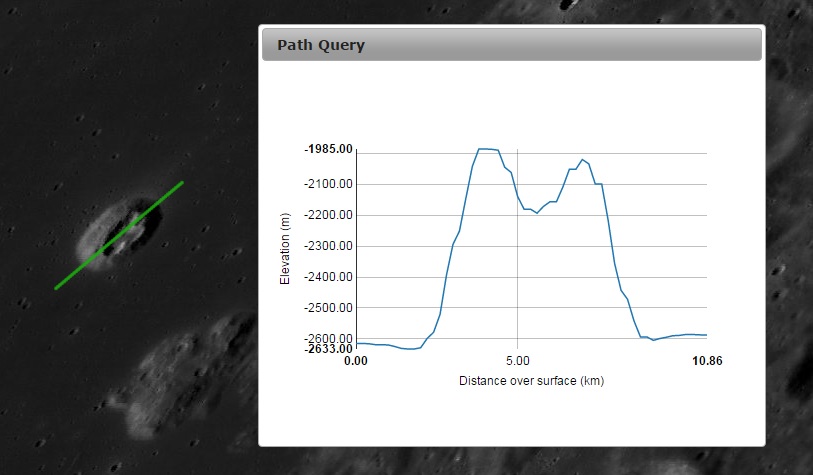Click the -2100.00 elevation axis label

(x=328, y=184)
